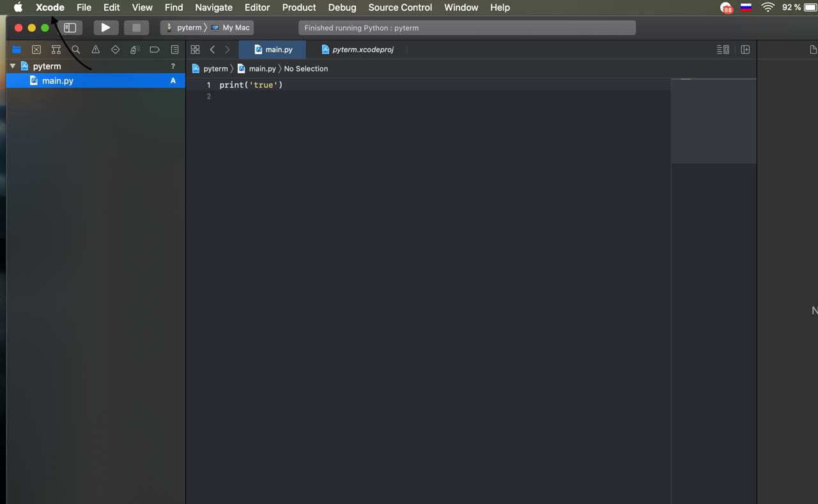Go back in editor history

pos(212,49)
